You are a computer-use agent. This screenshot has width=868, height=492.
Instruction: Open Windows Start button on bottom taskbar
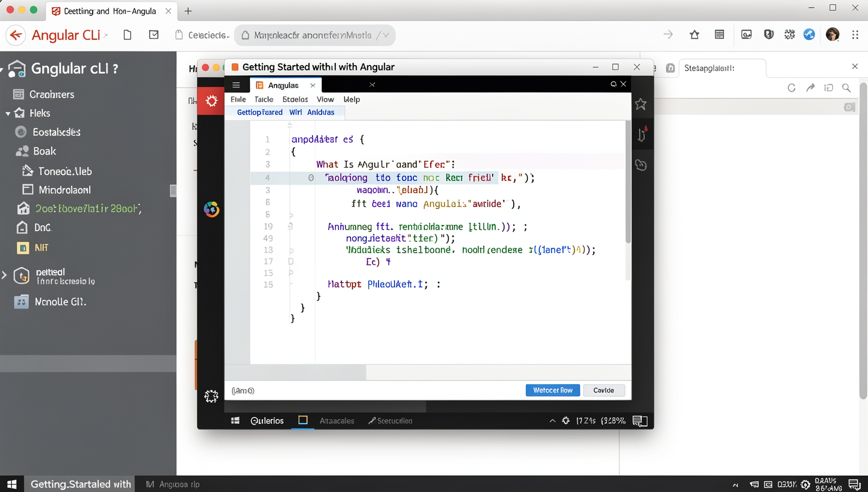pos(12,484)
